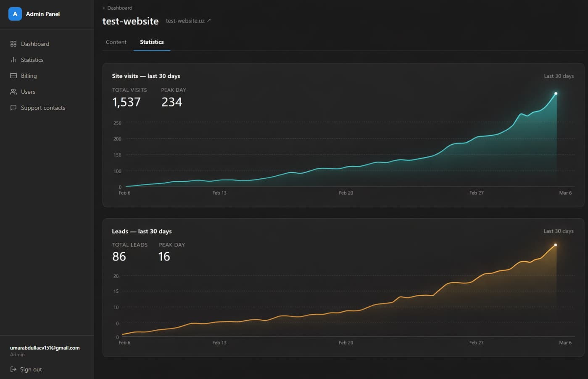
Task: Click the blue Admin Panel logo icon
Action: tap(15, 14)
